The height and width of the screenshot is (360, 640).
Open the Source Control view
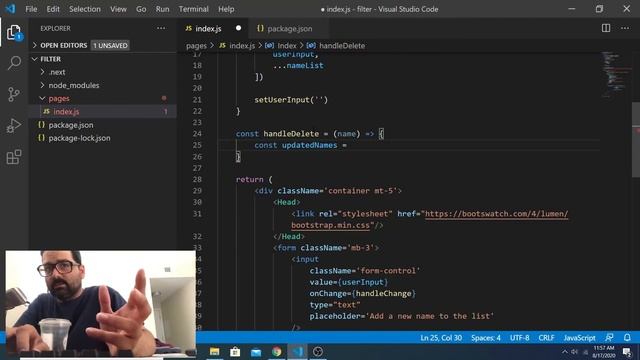(14, 94)
